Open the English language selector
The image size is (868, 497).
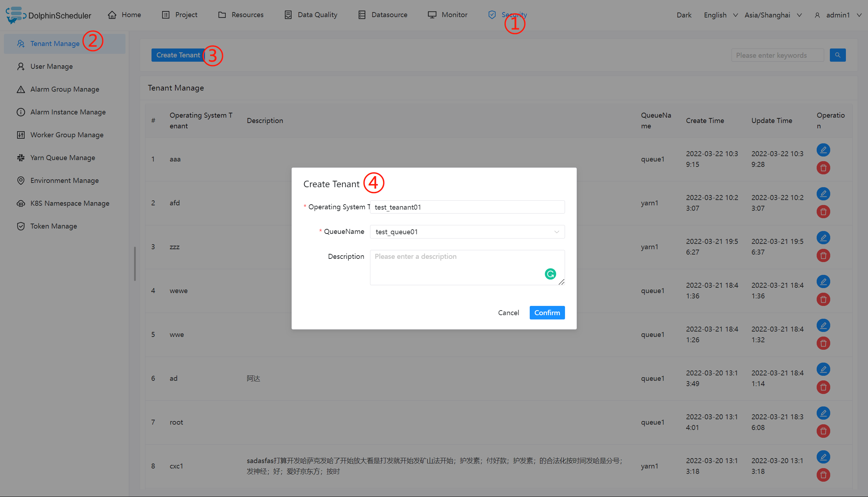coord(720,15)
